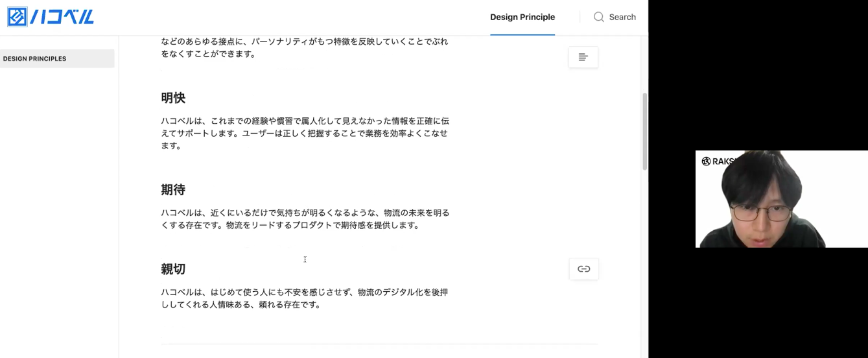The width and height of the screenshot is (868, 358).
Task: Open the table of contents icon button
Action: point(583,57)
